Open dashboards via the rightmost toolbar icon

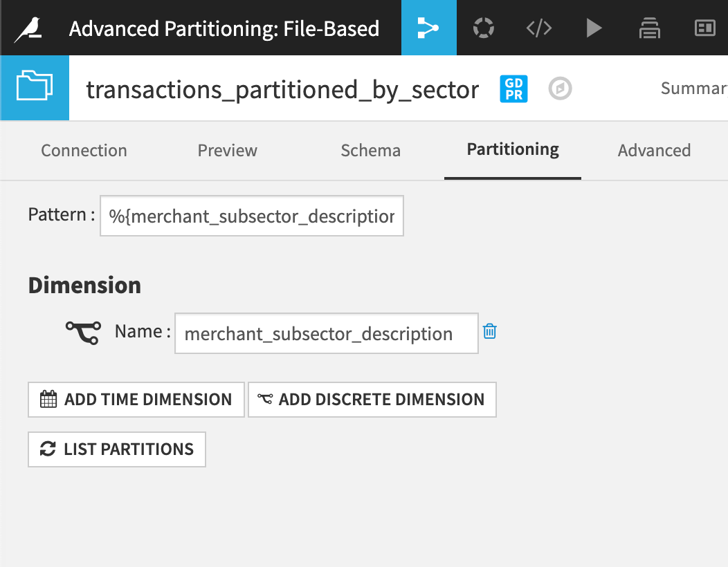click(x=704, y=28)
